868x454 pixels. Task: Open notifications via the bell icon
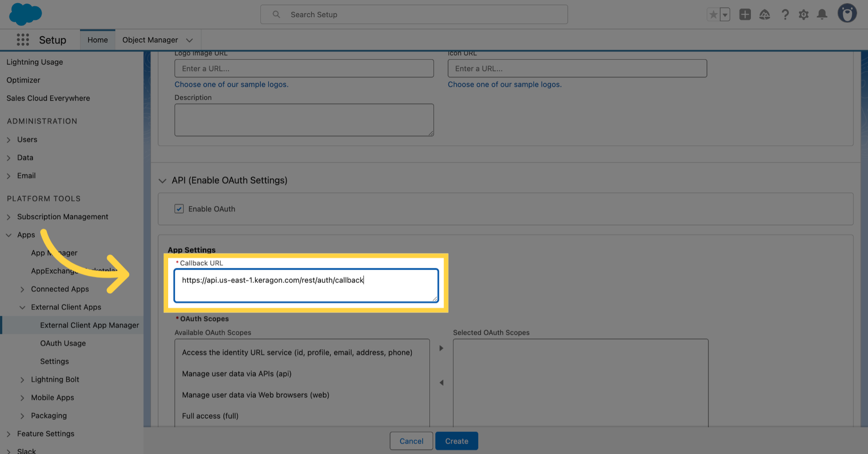click(822, 14)
